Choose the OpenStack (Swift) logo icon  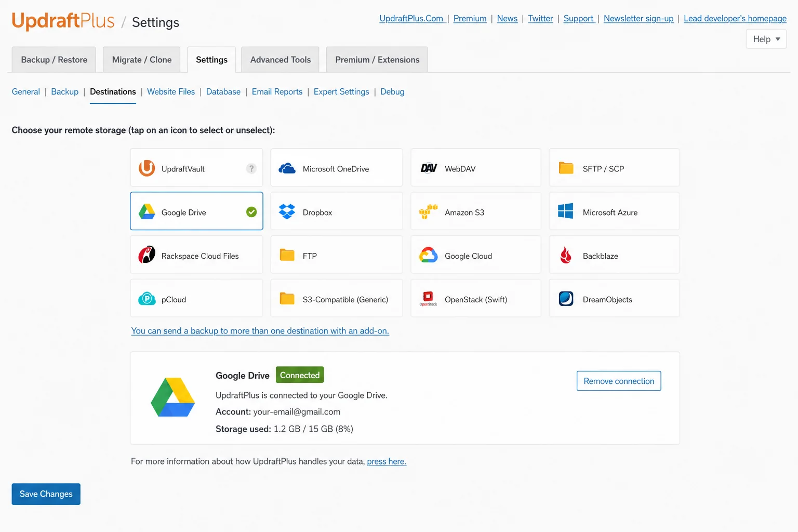pyautogui.click(x=429, y=299)
